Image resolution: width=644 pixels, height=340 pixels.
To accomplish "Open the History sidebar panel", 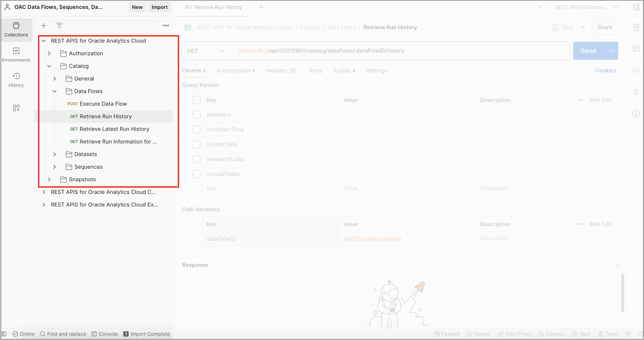I will tap(16, 80).
